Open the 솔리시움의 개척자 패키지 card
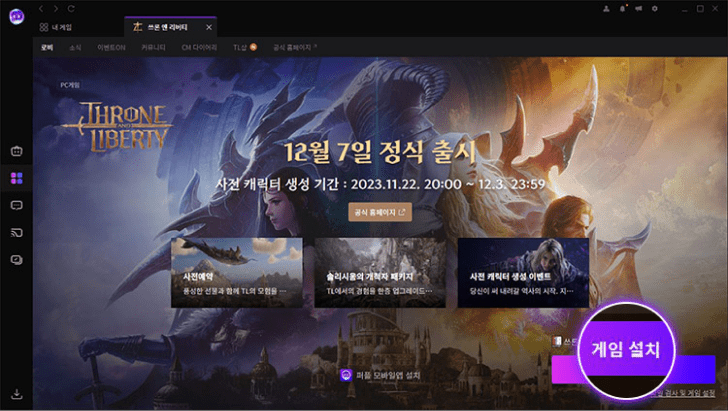 (380, 273)
